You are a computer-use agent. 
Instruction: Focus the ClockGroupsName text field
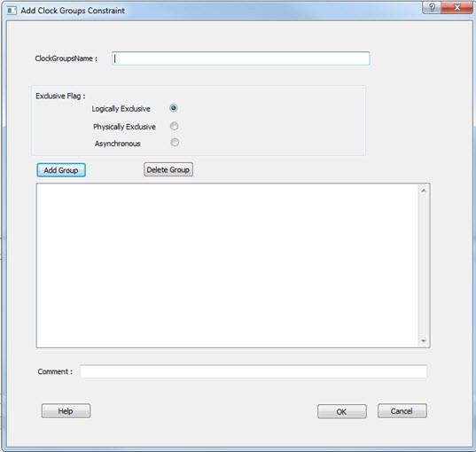coord(241,58)
